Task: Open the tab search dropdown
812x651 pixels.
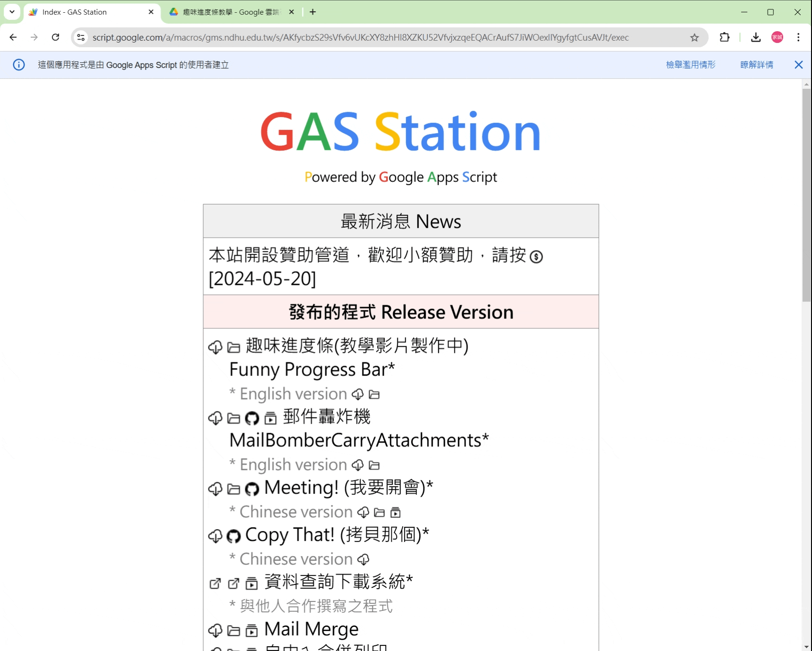Action: click(x=12, y=12)
